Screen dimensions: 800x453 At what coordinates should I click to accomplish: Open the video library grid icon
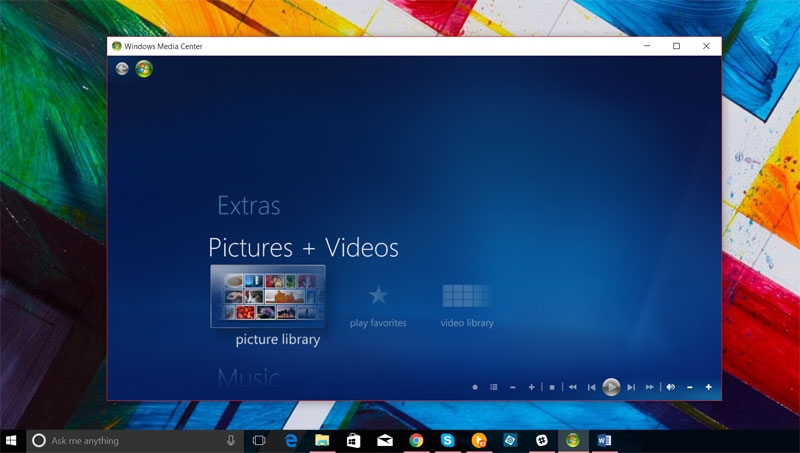[x=466, y=295]
